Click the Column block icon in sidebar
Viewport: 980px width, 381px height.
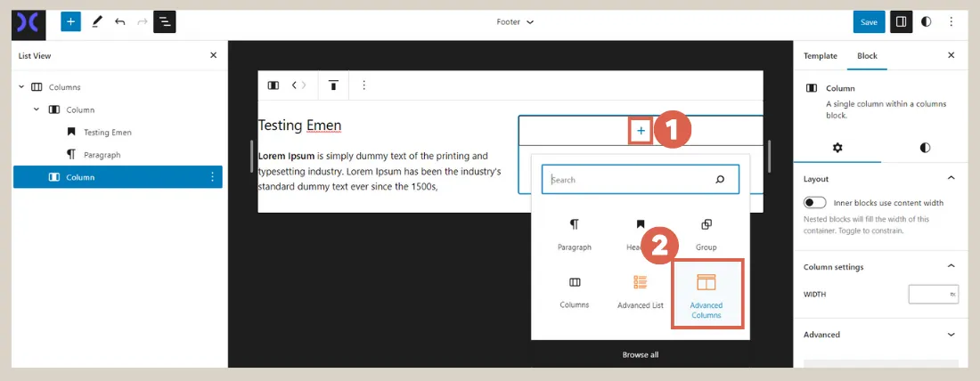point(812,89)
